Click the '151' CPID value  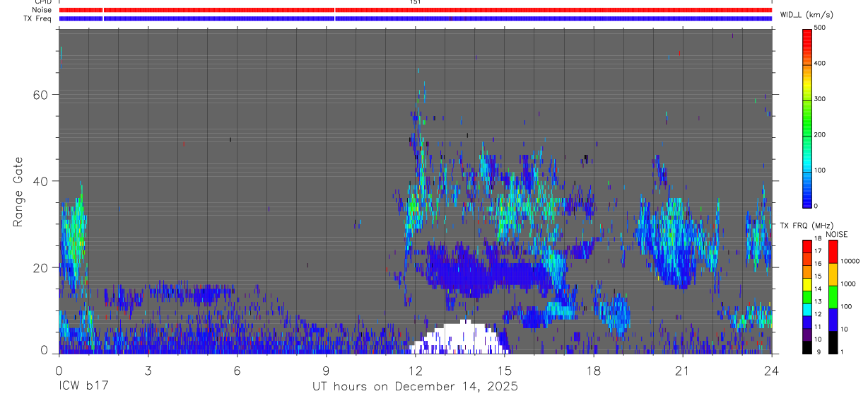(x=416, y=2)
